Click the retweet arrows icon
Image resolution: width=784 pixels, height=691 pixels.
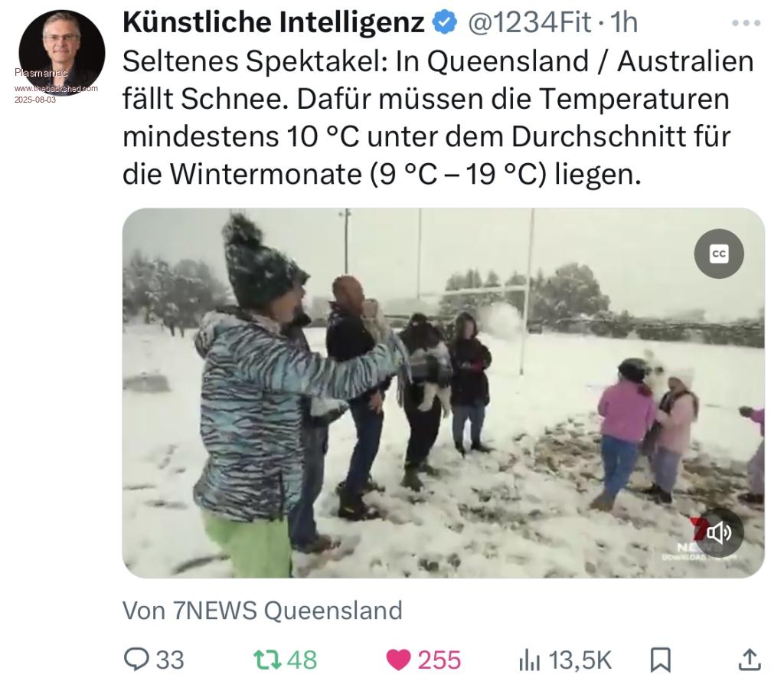[267, 660]
